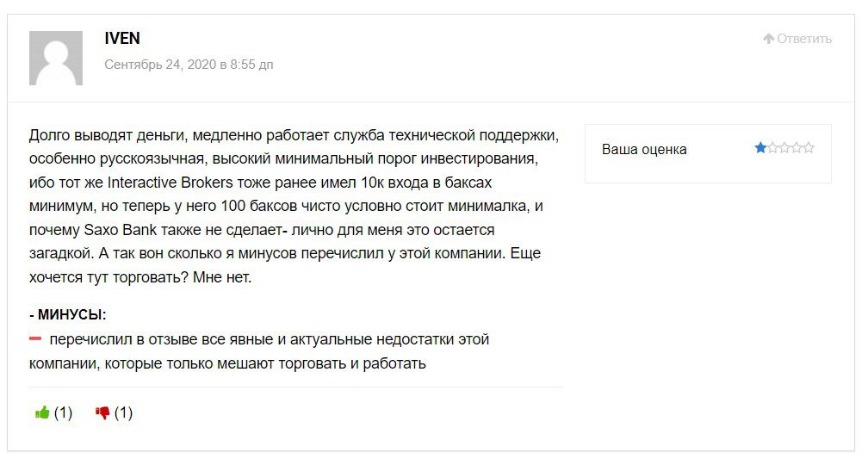
Task: Select the second star in the rating
Action: coord(772,148)
